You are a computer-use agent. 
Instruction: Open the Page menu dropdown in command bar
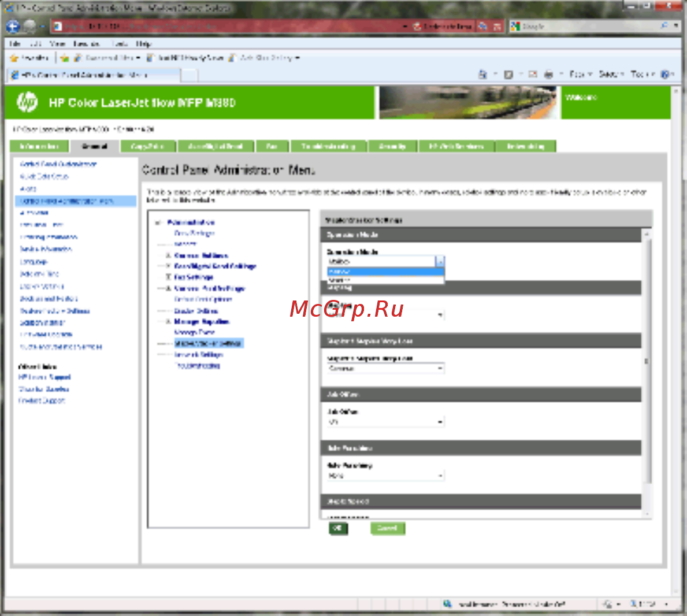click(x=581, y=75)
